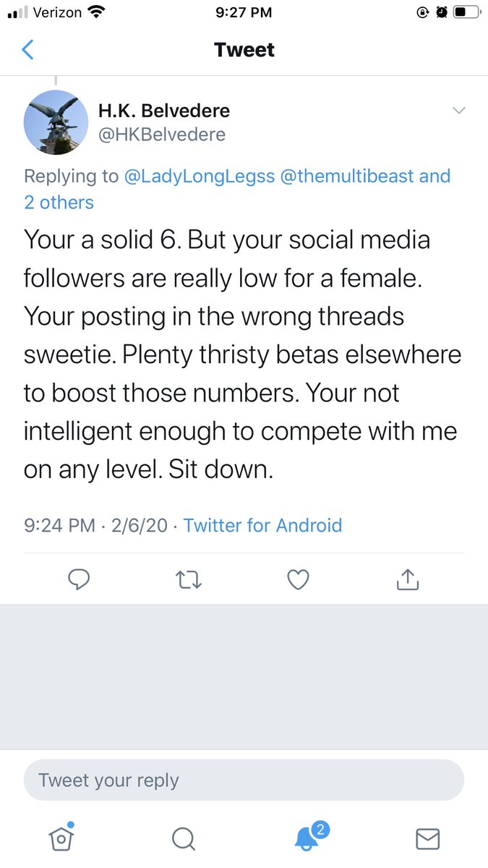
Task: Tap the @HKBelvedere handle
Action: 162,135
